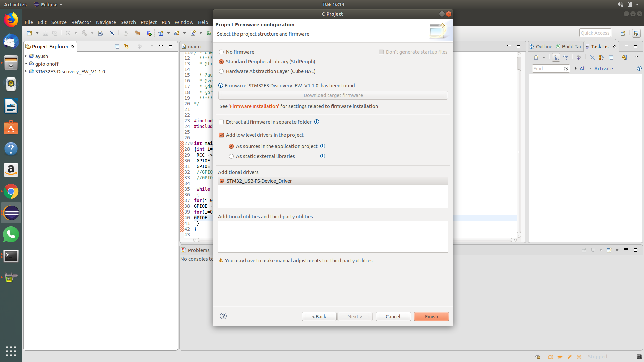Click Link with Editor icon in Project Explorer
This screenshot has width=644, height=362.
126,46
